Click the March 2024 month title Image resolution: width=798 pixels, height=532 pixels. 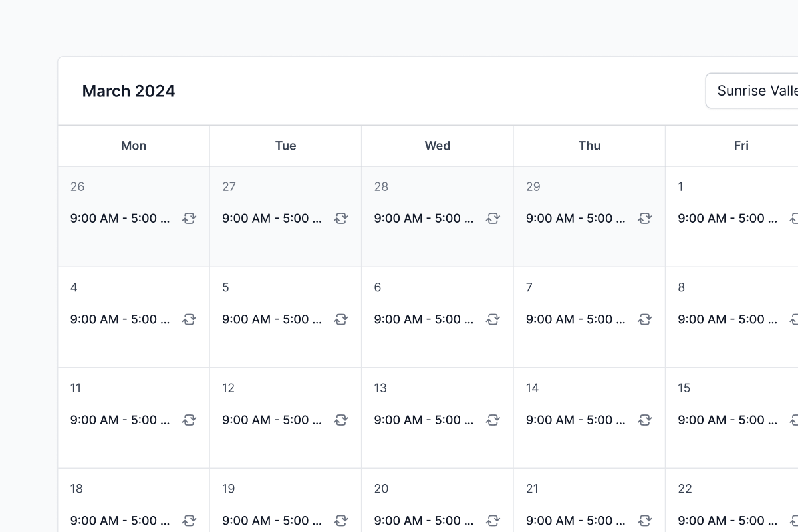click(128, 91)
